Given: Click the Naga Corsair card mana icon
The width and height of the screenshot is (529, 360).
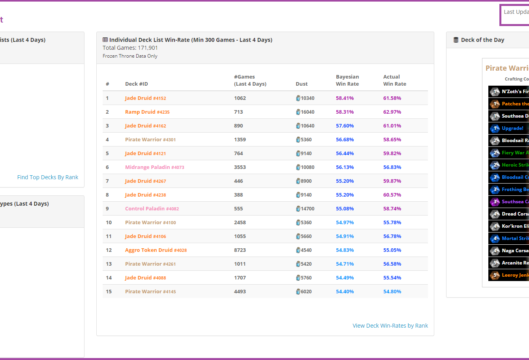Looking at the screenshot, I should pyautogui.click(x=495, y=251).
